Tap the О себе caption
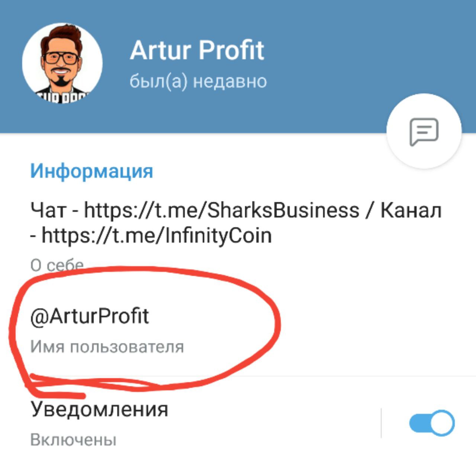 [57, 265]
